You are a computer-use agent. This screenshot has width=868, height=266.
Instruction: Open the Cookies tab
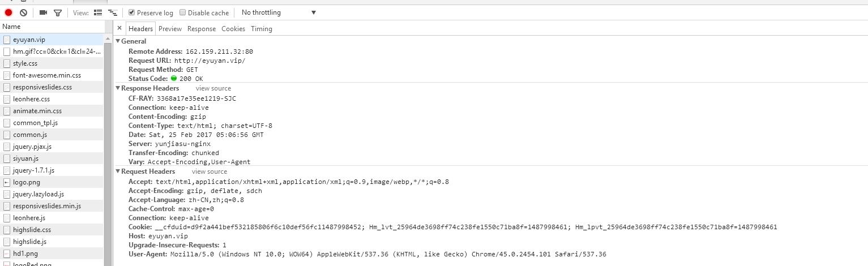pyautogui.click(x=233, y=29)
